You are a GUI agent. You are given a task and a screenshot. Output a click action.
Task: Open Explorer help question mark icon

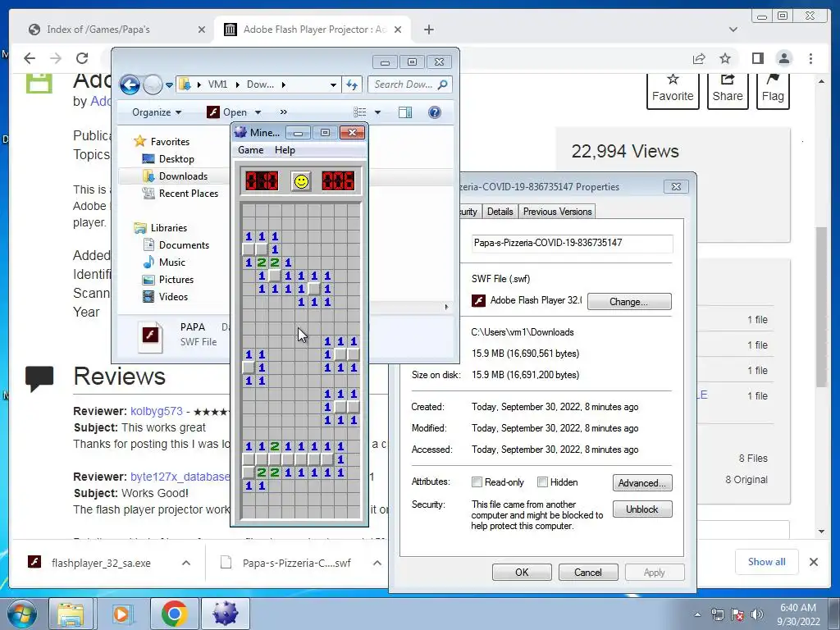coord(435,112)
